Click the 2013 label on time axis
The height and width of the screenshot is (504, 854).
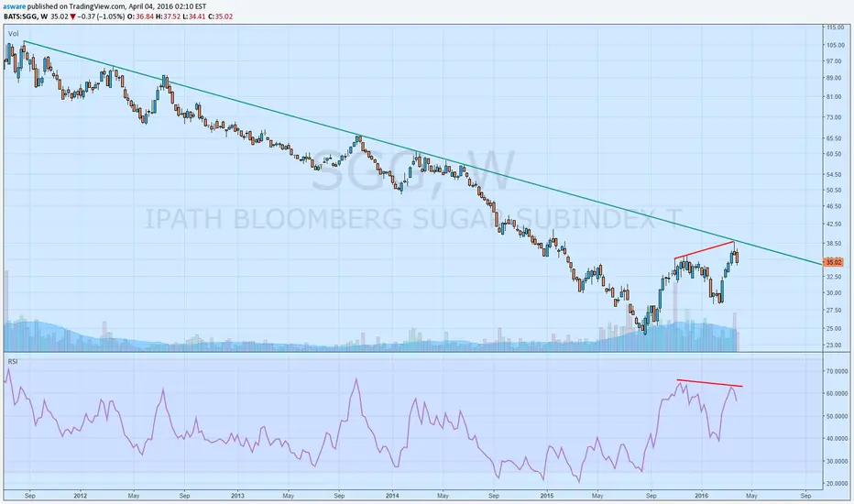(237, 496)
